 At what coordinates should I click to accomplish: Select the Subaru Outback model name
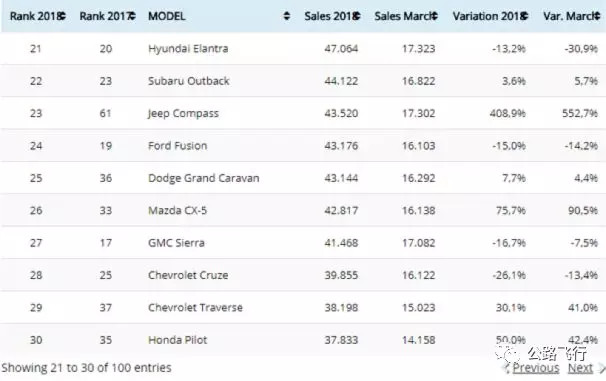[x=189, y=81]
